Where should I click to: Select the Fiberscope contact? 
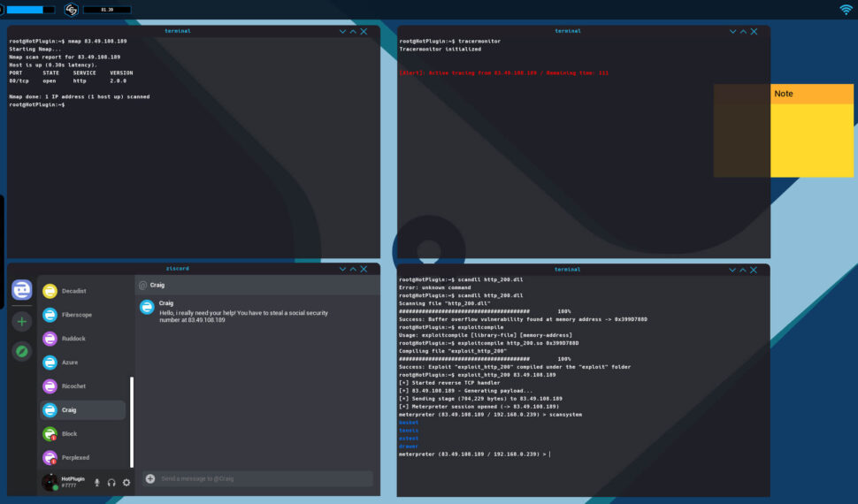tap(76, 315)
